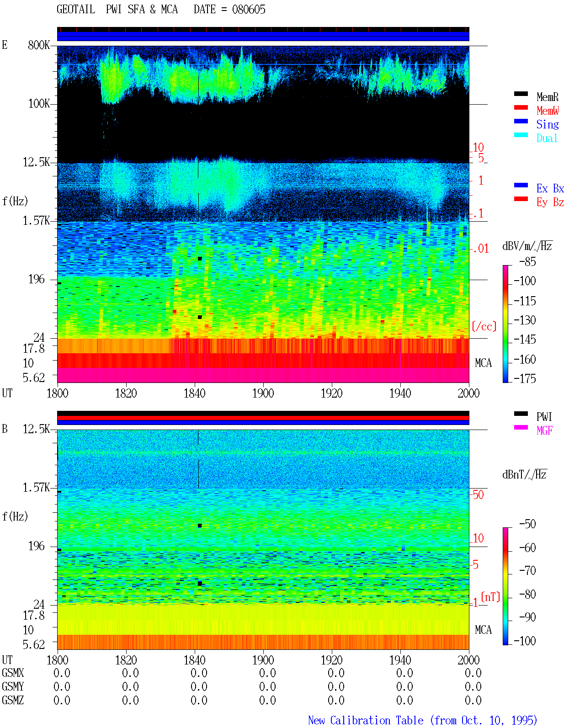The image size is (585, 728).
Task: Click the 'MCA' label beside the E panel
Action: click(x=483, y=363)
